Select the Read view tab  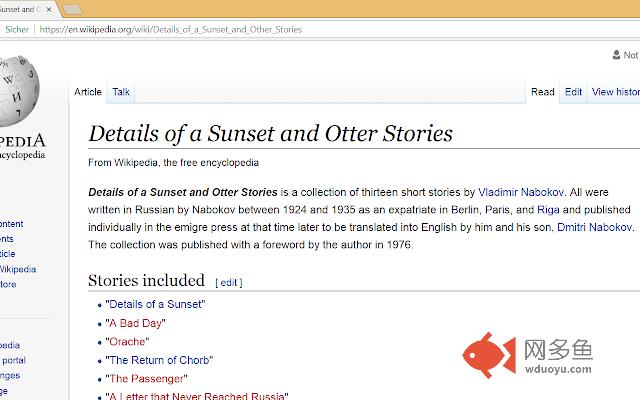coord(542,92)
